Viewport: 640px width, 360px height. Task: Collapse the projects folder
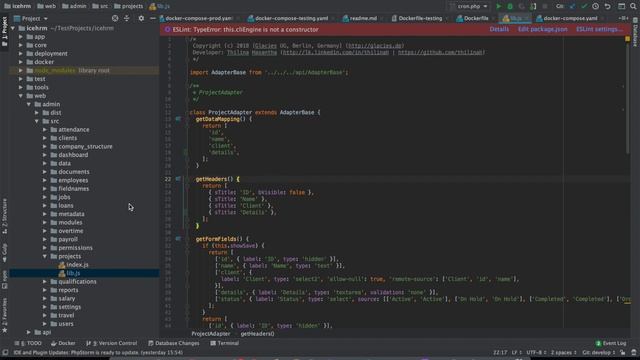[45, 256]
